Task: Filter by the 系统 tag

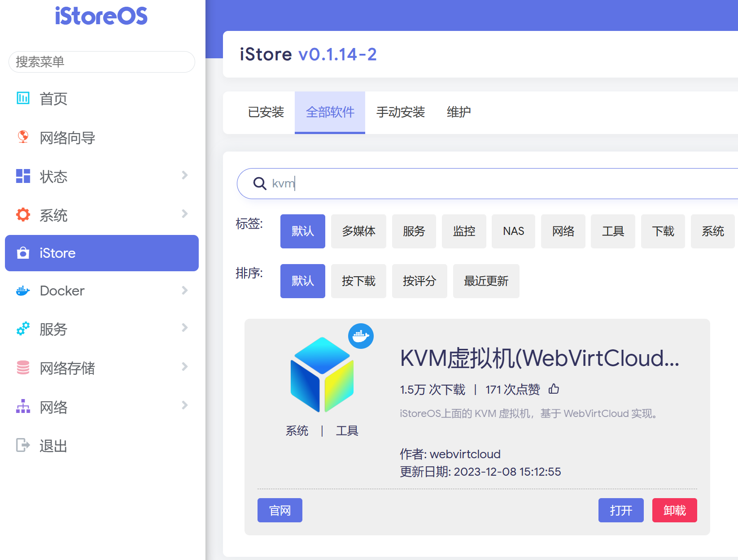Action: pyautogui.click(x=713, y=231)
